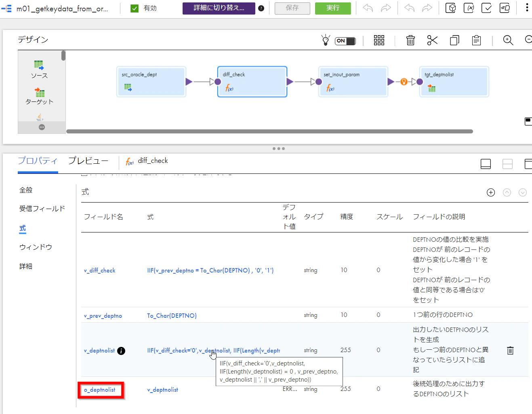Viewport: 532px width, 414px height.
Task: Click the palette vertical scrollbar
Action: coord(63,55)
